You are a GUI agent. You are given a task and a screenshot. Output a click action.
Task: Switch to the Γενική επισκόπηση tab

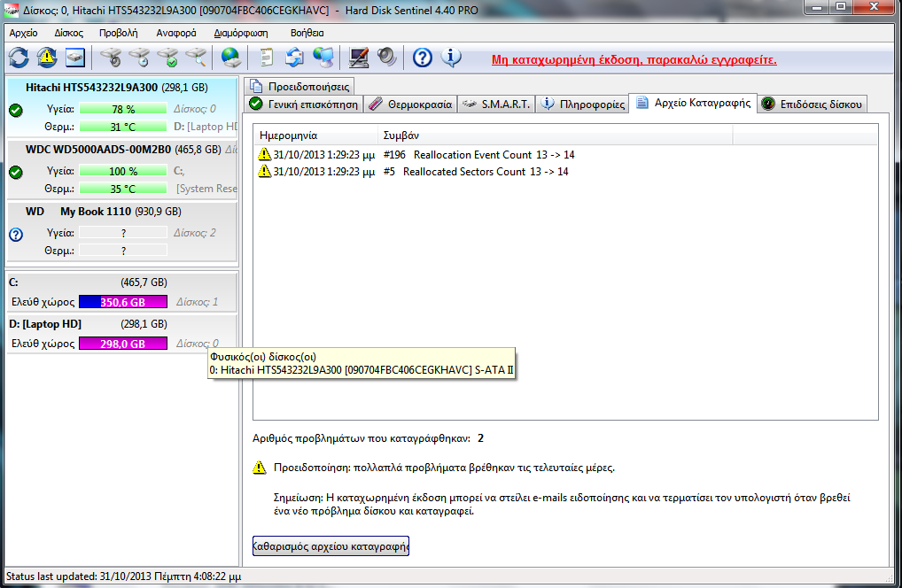point(304,104)
